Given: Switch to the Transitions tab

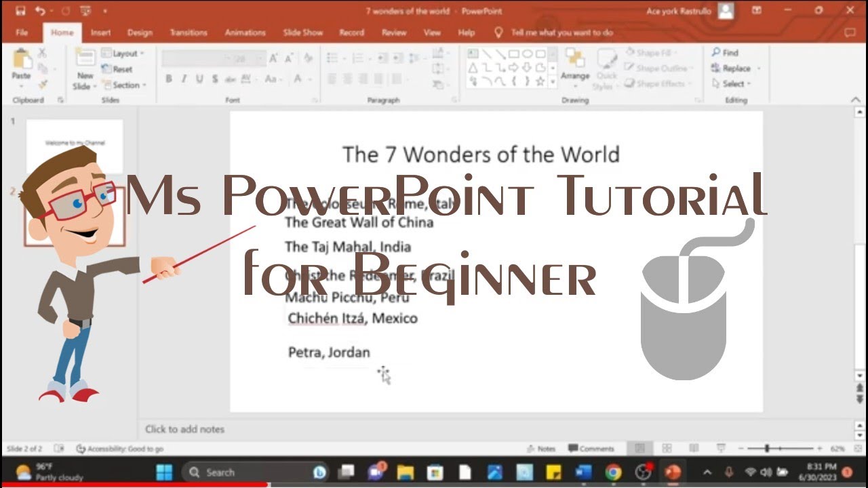Looking at the screenshot, I should (189, 33).
